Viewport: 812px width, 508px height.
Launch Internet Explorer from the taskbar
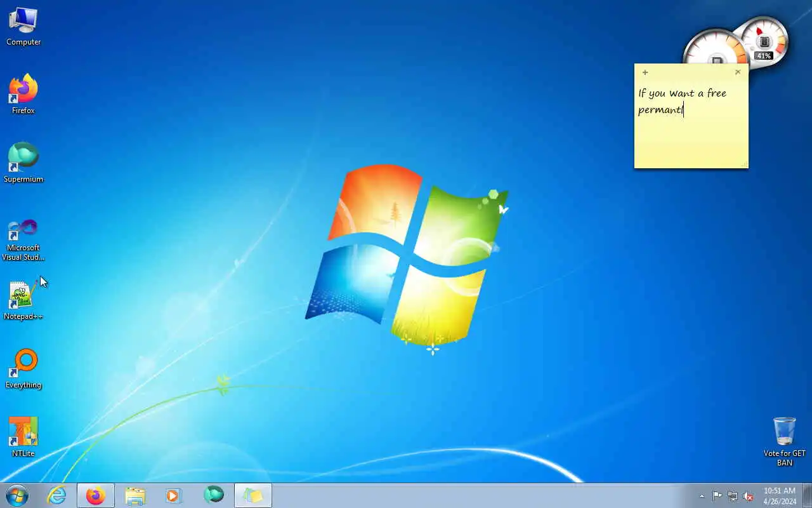57,495
